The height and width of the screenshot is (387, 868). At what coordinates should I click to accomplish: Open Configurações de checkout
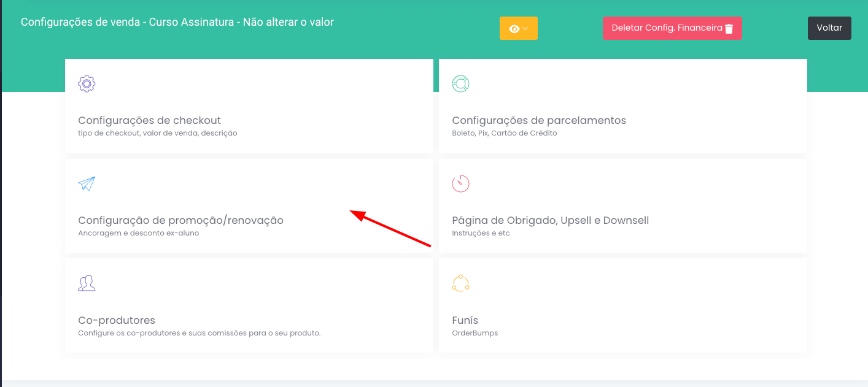[x=149, y=120]
